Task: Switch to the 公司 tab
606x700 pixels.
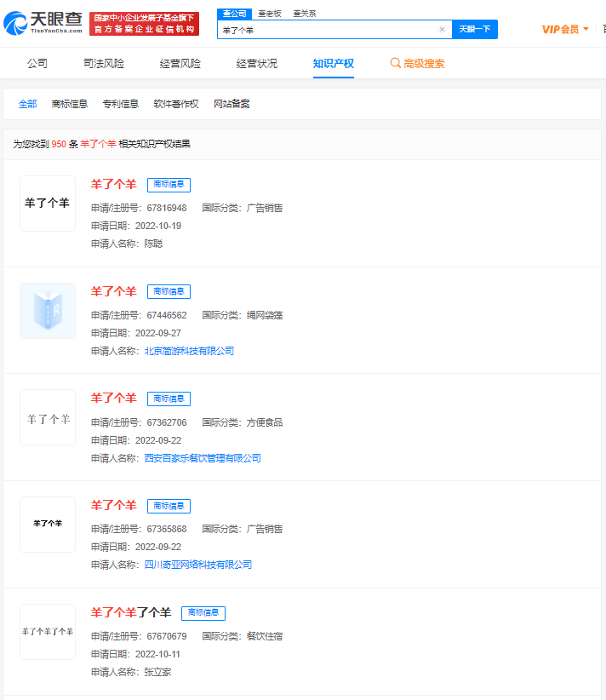Action: (x=37, y=63)
